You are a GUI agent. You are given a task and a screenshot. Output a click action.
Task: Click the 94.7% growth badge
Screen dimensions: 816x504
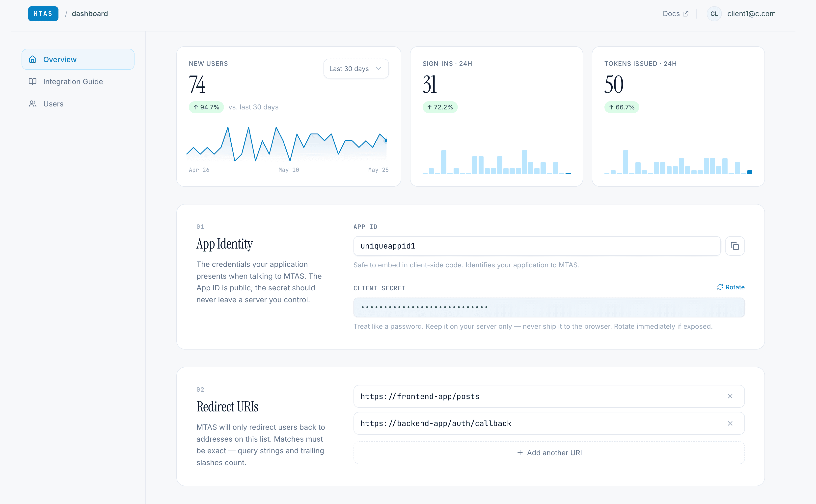click(206, 107)
